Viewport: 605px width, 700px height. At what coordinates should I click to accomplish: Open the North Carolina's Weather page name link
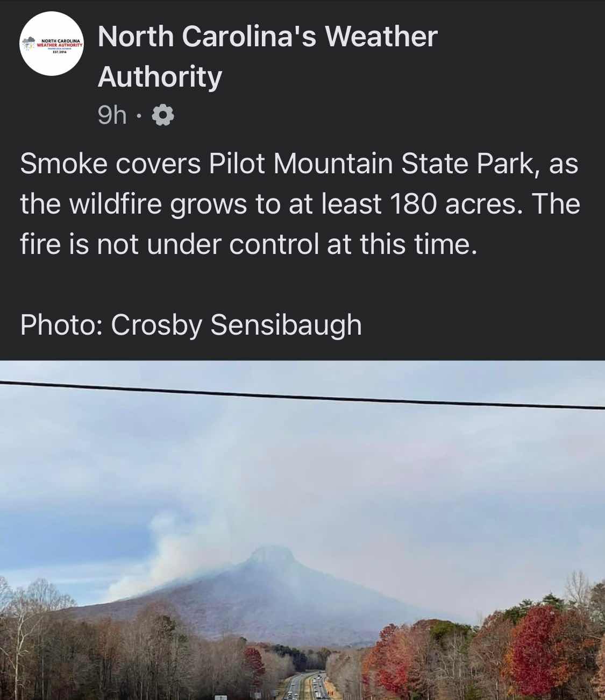(267, 37)
